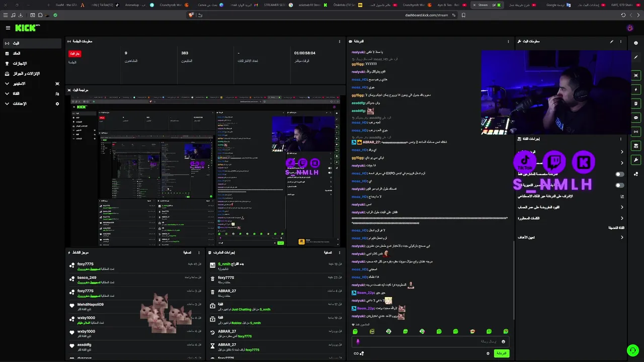Switch to the TikTok browser tab
Image resolution: width=644 pixels, height=362 pixels.
104,5
